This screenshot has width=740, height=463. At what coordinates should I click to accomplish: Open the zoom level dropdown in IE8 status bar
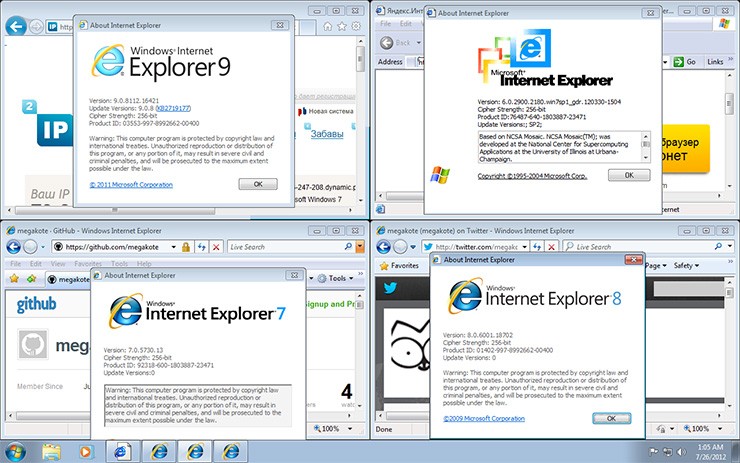click(720, 429)
